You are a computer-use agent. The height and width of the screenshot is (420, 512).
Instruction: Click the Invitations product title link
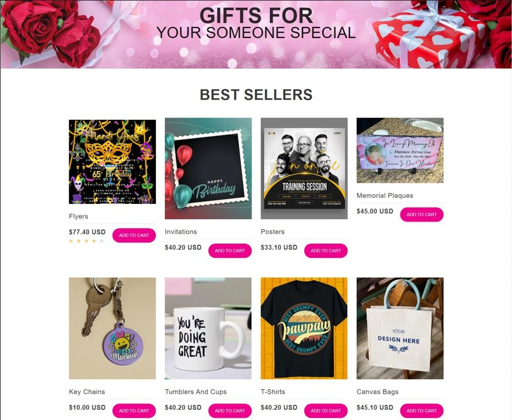[x=181, y=232]
